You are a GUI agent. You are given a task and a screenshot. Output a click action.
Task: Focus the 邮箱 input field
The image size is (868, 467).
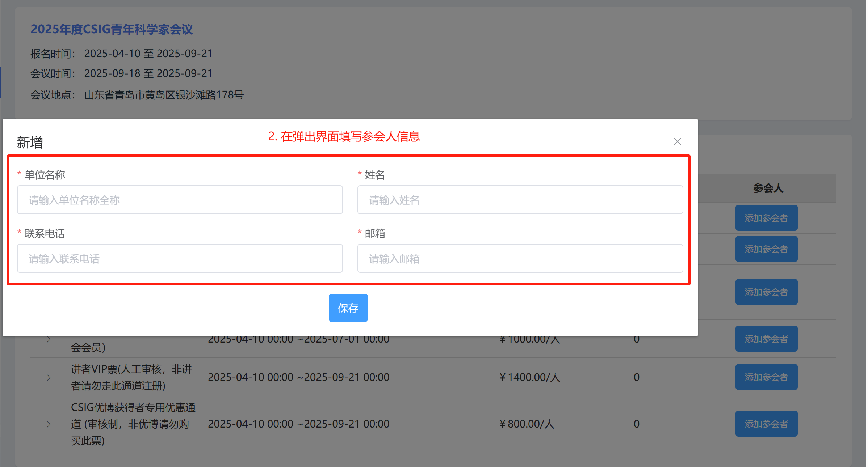pyautogui.click(x=520, y=259)
